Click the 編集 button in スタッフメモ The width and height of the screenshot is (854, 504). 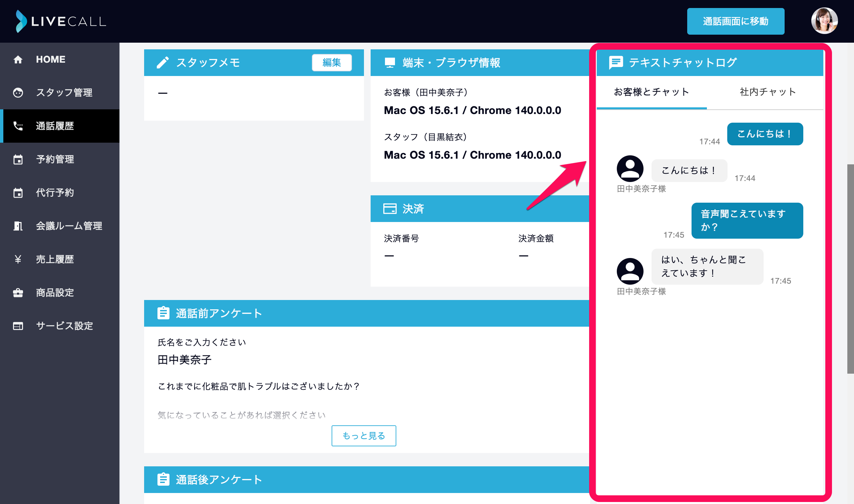(332, 62)
